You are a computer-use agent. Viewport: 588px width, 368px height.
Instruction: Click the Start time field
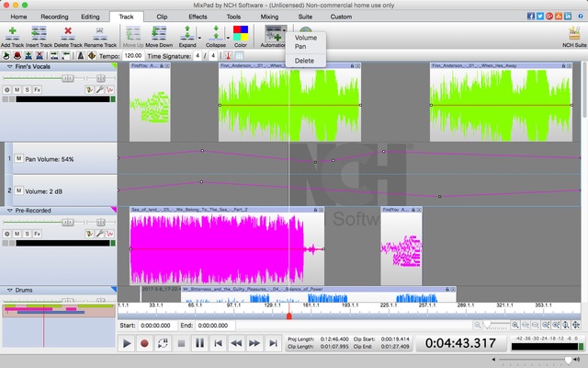[157, 326]
